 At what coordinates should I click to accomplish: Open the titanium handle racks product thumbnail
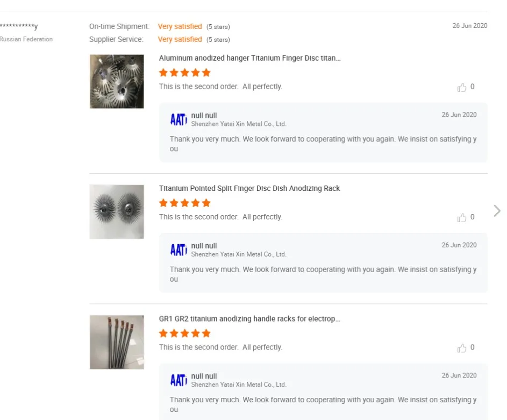(117, 342)
